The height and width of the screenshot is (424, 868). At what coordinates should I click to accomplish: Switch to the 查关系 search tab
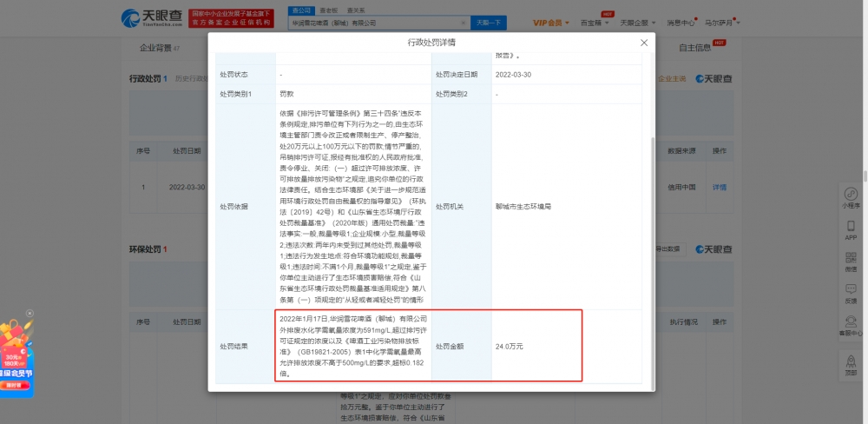[356, 10]
